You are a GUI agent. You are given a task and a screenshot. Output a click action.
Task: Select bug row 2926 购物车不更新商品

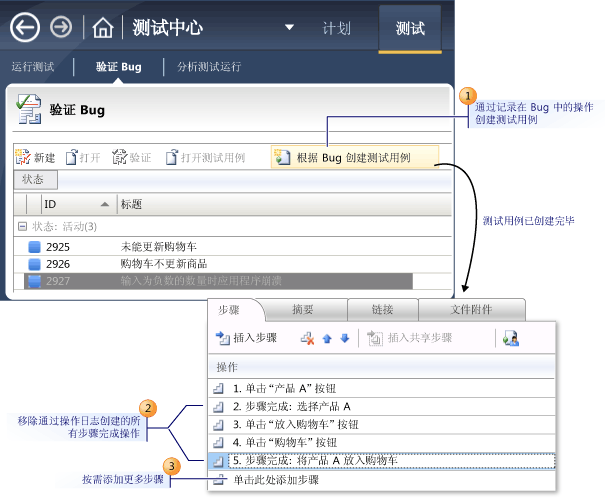click(232, 264)
